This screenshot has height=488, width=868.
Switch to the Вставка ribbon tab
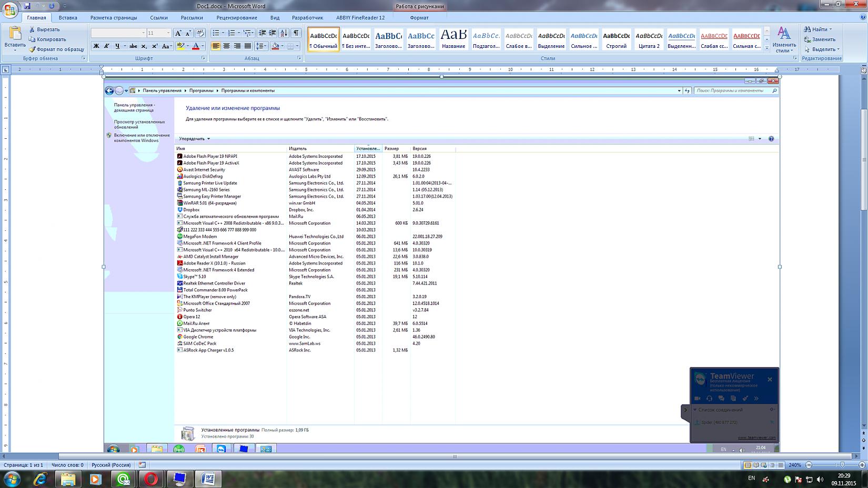[68, 17]
